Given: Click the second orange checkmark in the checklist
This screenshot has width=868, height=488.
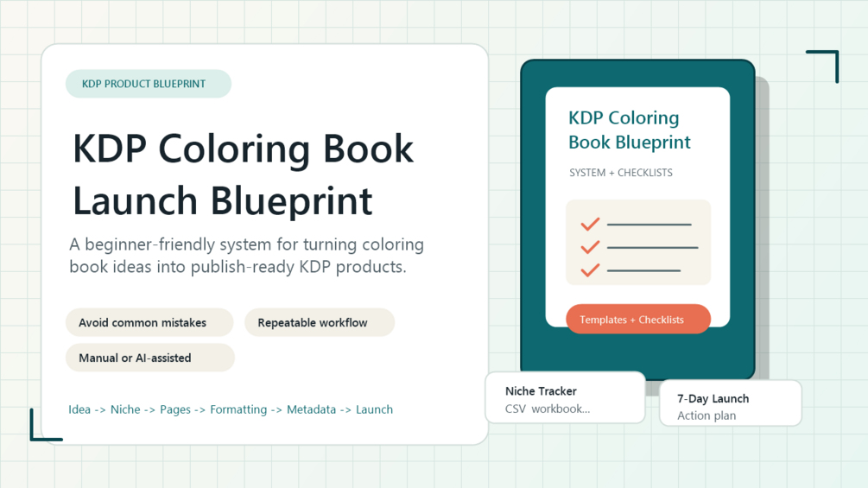Looking at the screenshot, I should tap(590, 247).
